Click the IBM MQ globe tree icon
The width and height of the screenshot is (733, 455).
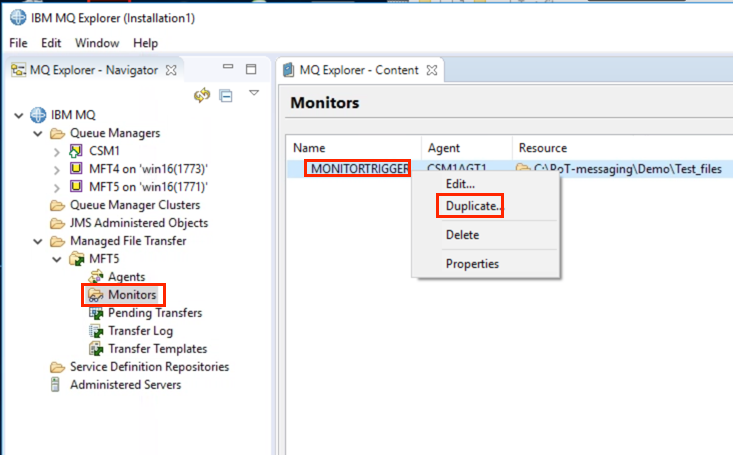38,115
